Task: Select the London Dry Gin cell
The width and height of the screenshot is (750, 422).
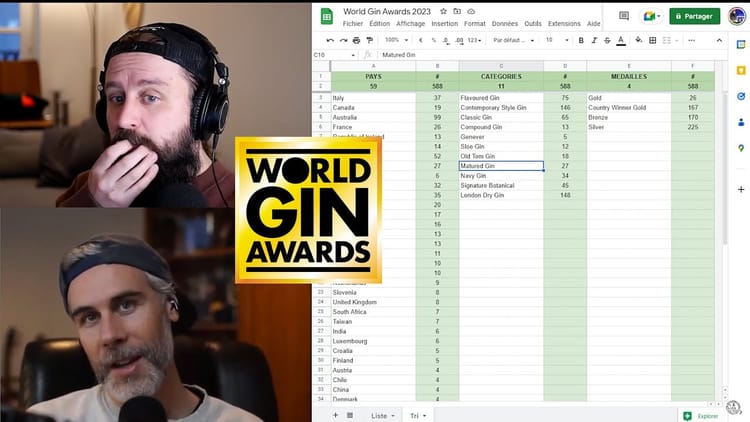Action: tap(501, 195)
